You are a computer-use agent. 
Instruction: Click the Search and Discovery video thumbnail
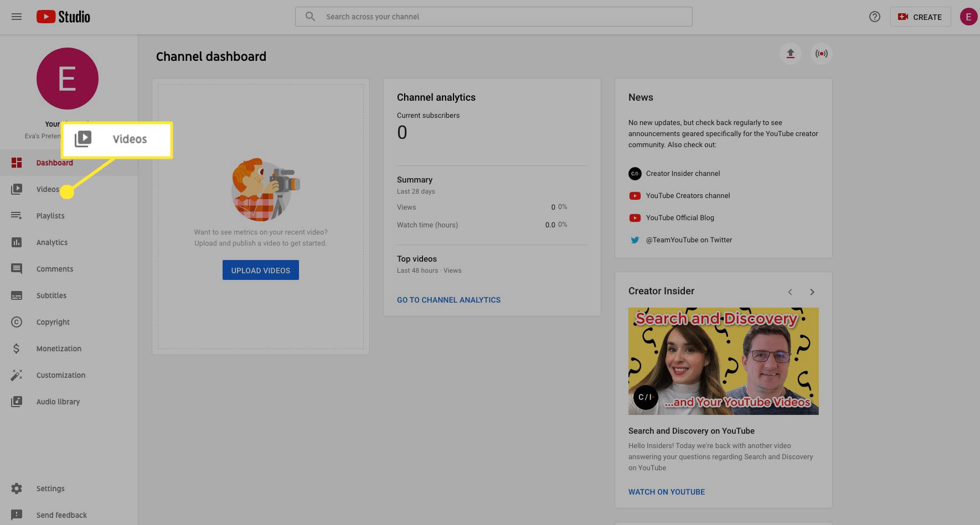click(723, 361)
